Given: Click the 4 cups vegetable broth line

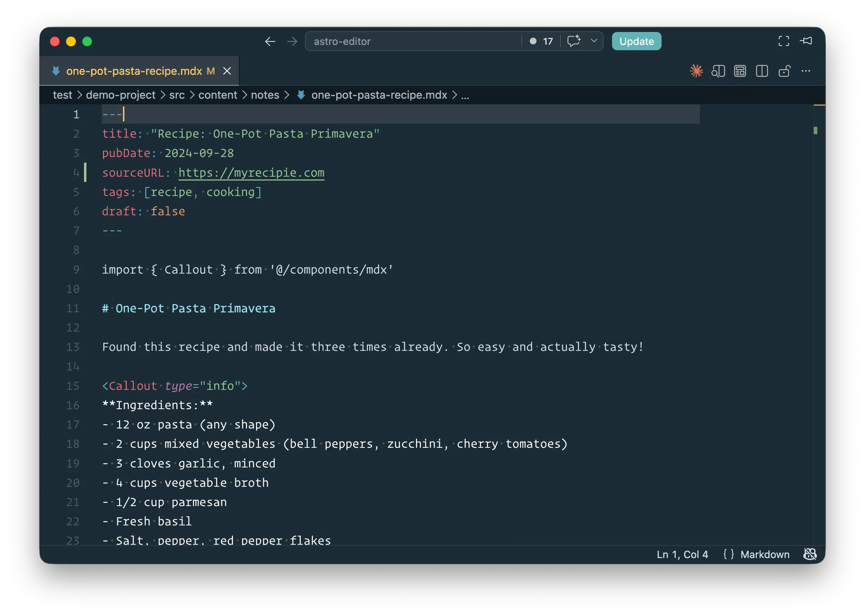Looking at the screenshot, I should pos(185,483).
